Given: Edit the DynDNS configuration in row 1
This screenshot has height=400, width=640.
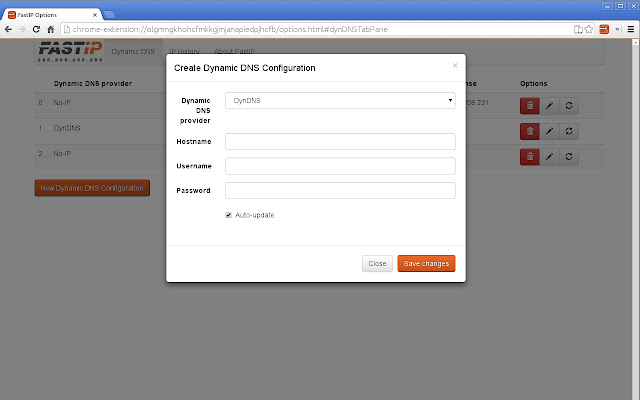Looking at the screenshot, I should [549, 131].
